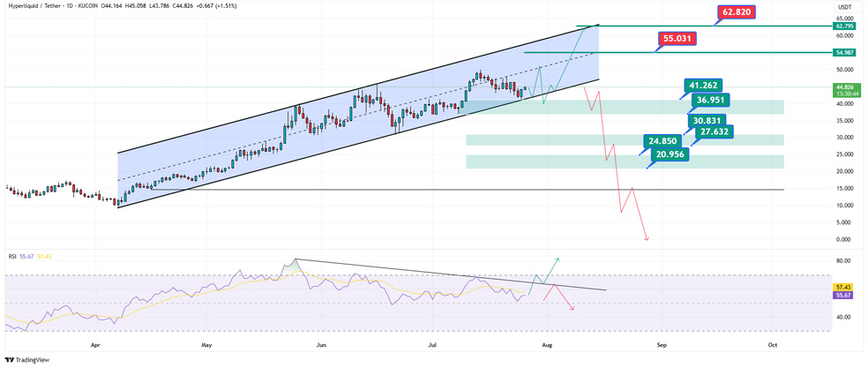Click the USDT currency label on price axis
This screenshot has height=368, width=868.
pos(845,7)
